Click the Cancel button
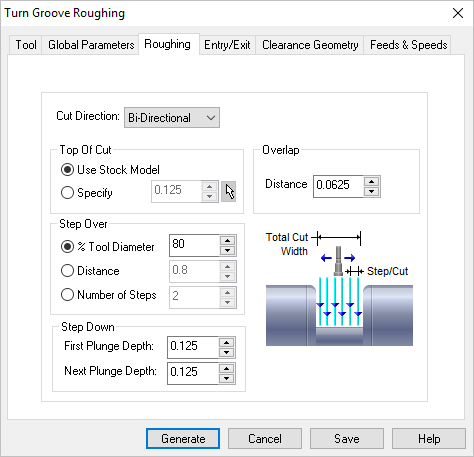Image resolution: width=474 pixels, height=457 pixels. pyautogui.click(x=265, y=439)
